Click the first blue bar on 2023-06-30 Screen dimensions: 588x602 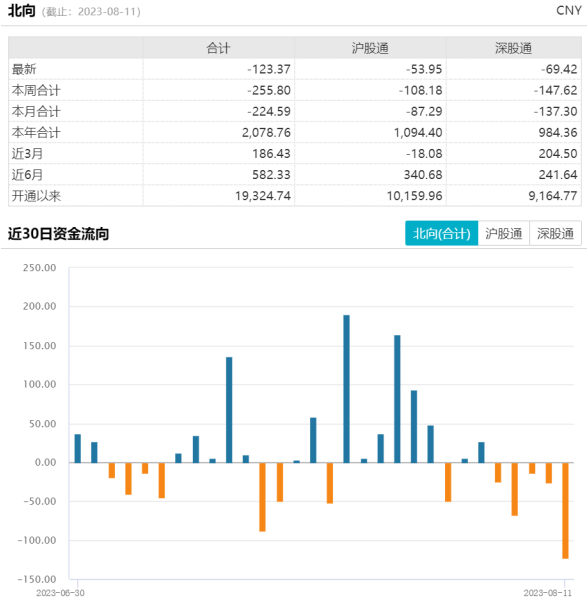pos(78,448)
